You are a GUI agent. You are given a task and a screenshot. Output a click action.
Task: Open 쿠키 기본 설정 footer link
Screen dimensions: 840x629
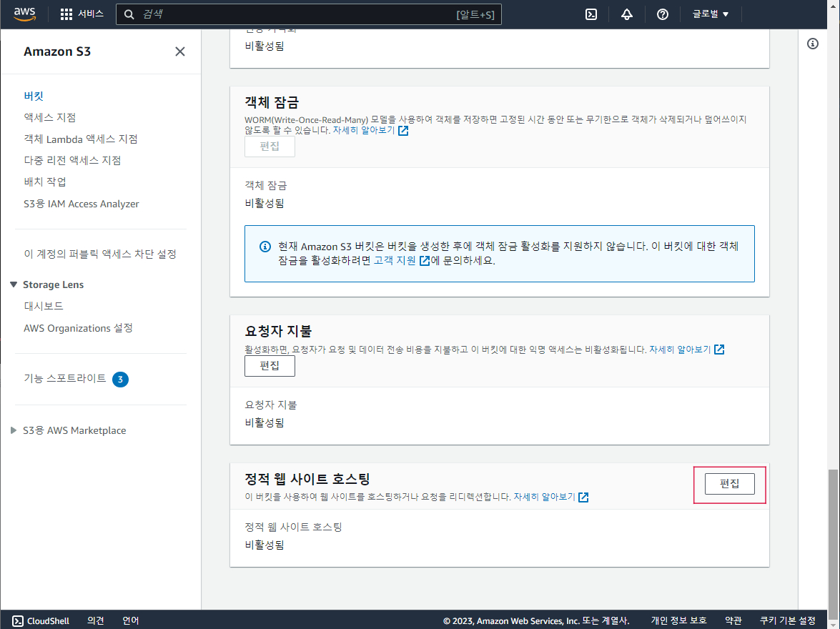[x=788, y=620]
